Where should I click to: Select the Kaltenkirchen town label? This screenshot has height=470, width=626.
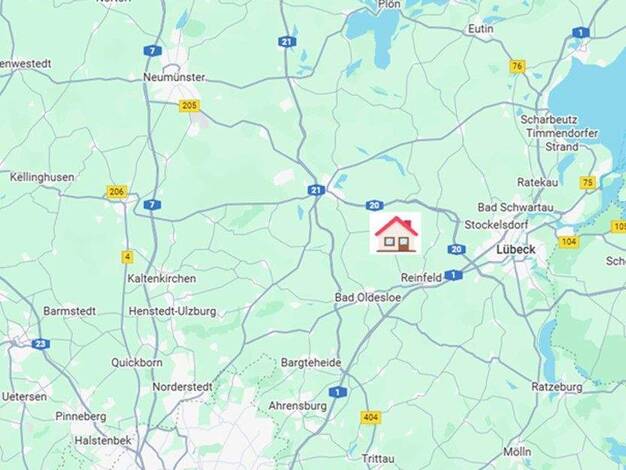coord(162,278)
